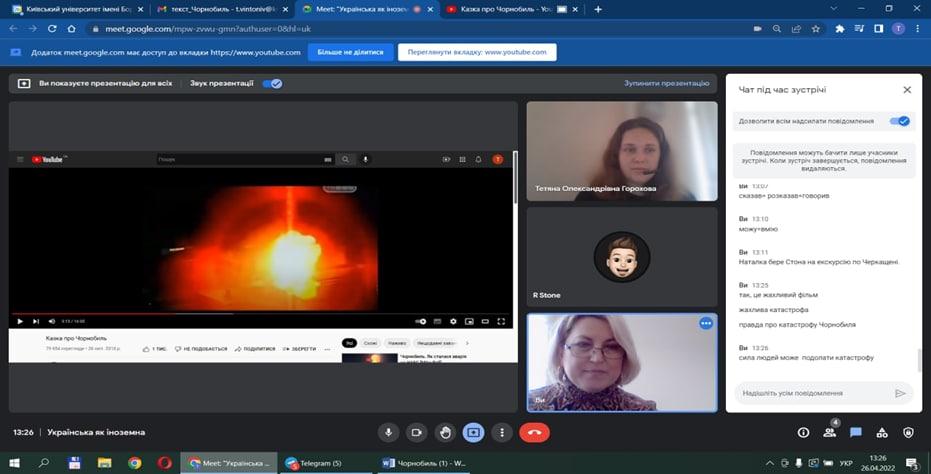Show the participants list
This screenshot has width=931, height=474.
(x=830, y=433)
